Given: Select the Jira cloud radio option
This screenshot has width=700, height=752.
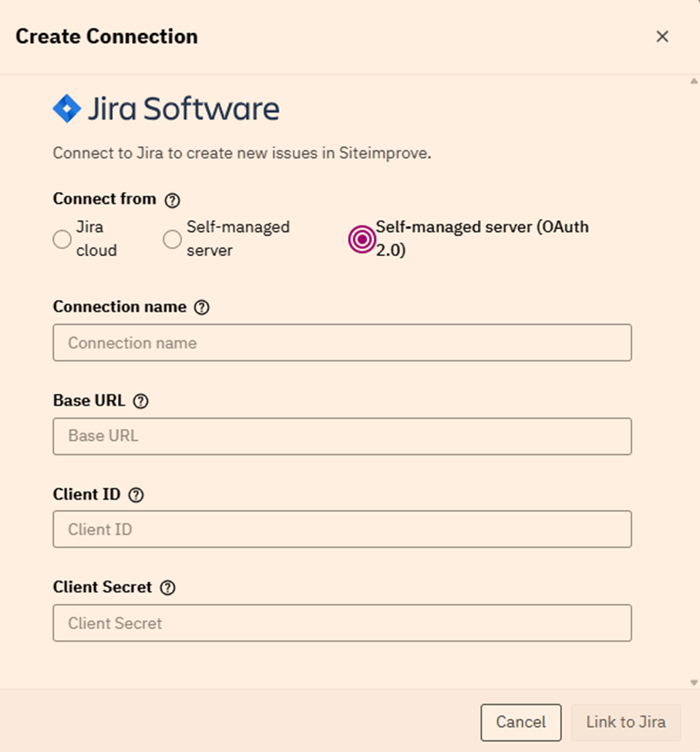Looking at the screenshot, I should (x=62, y=239).
